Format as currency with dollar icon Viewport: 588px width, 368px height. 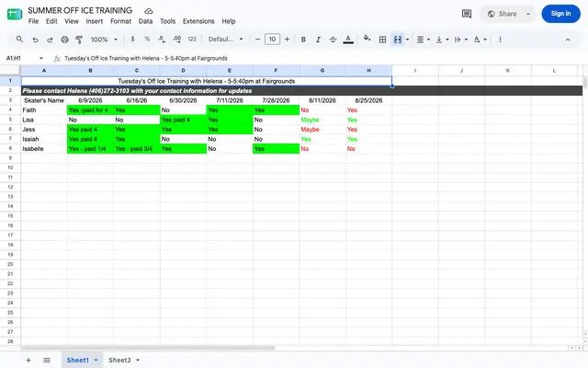tap(132, 39)
